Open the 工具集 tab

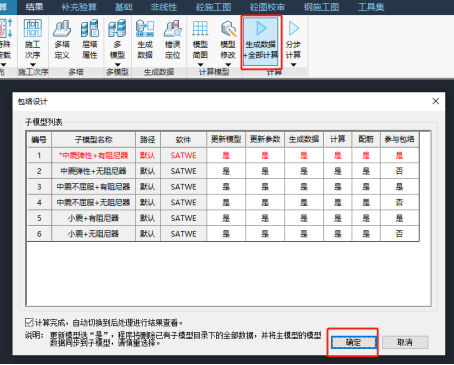coord(371,7)
